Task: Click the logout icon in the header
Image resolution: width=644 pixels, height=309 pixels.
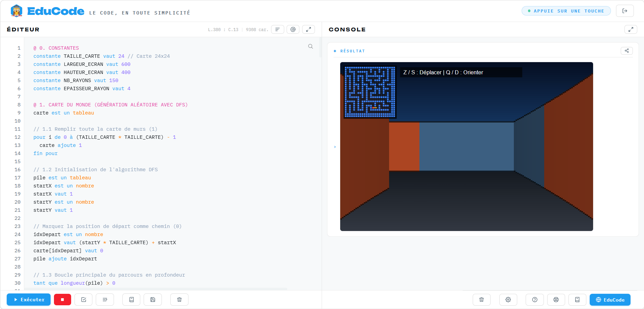Action: pos(625,11)
